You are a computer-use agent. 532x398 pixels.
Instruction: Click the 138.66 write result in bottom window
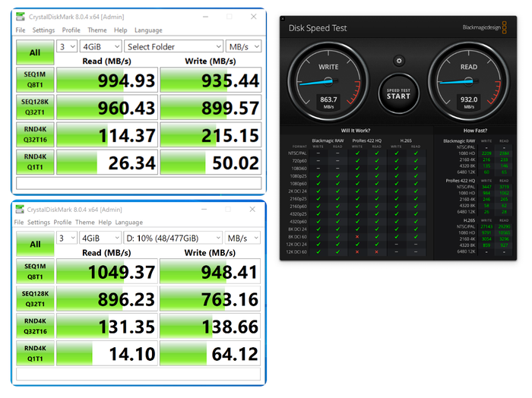coord(210,326)
